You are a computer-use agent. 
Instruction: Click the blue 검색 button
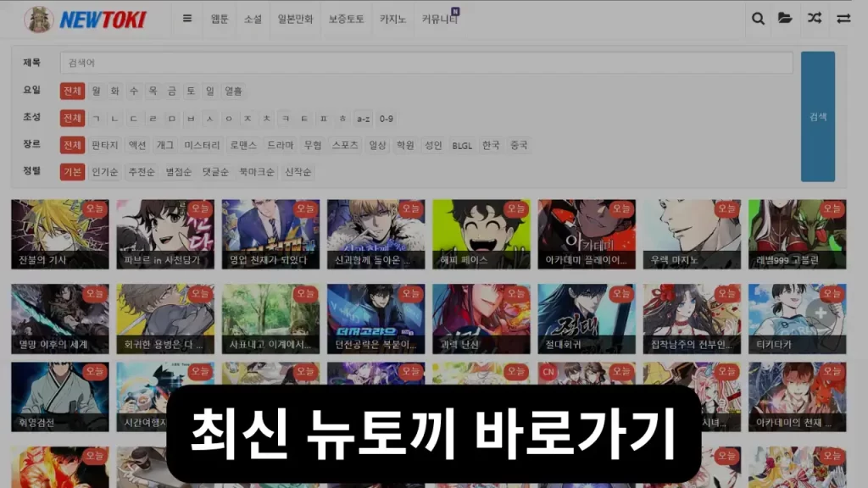tap(818, 117)
